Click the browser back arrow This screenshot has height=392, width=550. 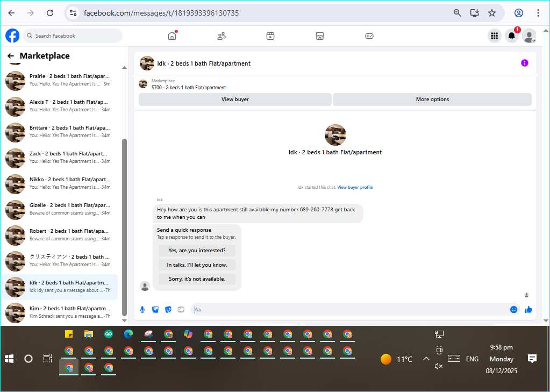tap(11, 13)
